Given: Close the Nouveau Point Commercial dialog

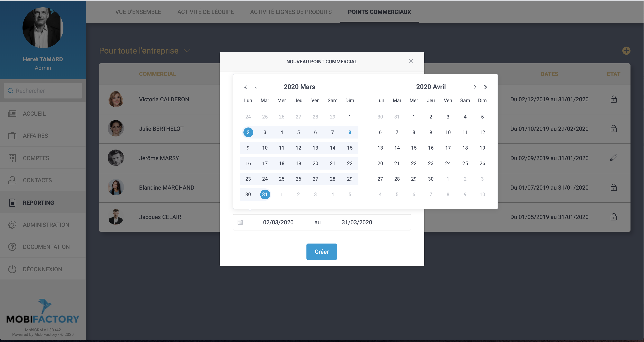Looking at the screenshot, I should pyautogui.click(x=411, y=61).
